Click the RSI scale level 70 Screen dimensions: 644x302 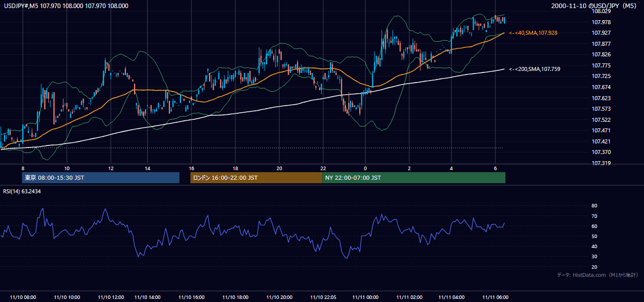point(595,216)
